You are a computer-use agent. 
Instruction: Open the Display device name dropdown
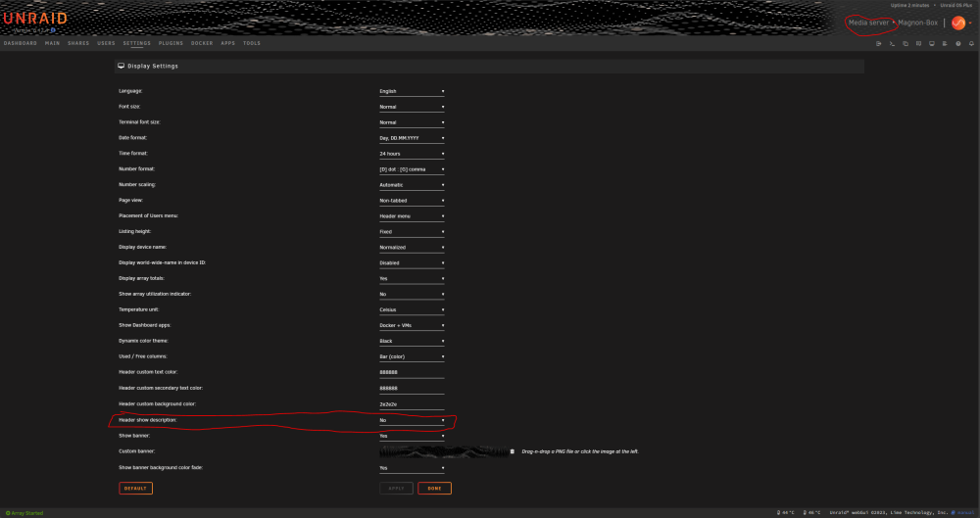(412, 248)
